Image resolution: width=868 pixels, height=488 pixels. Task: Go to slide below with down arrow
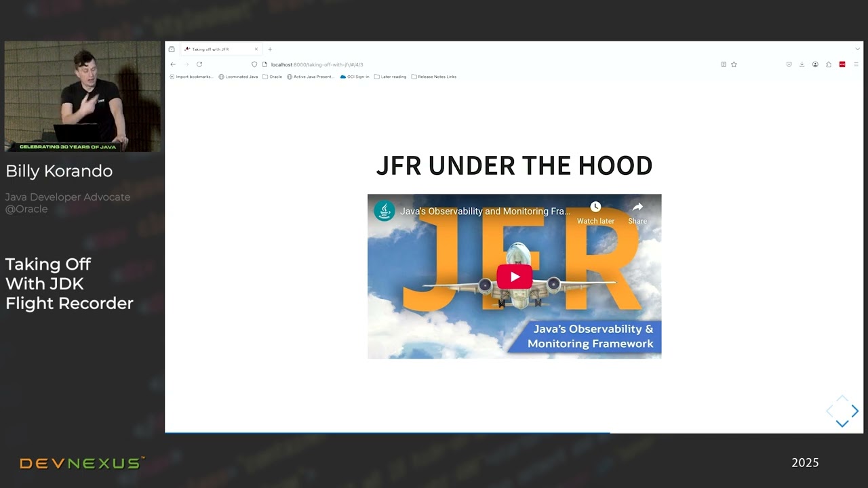coord(842,424)
